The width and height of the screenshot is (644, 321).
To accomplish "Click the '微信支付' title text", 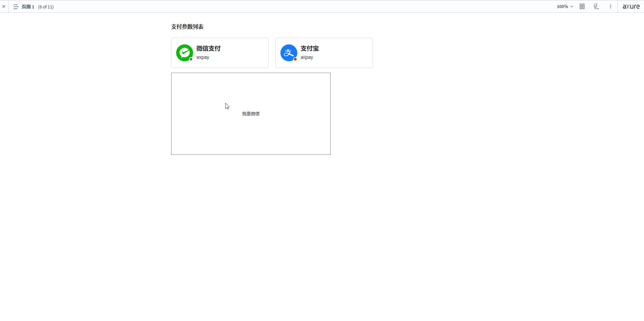I will pyautogui.click(x=209, y=48).
